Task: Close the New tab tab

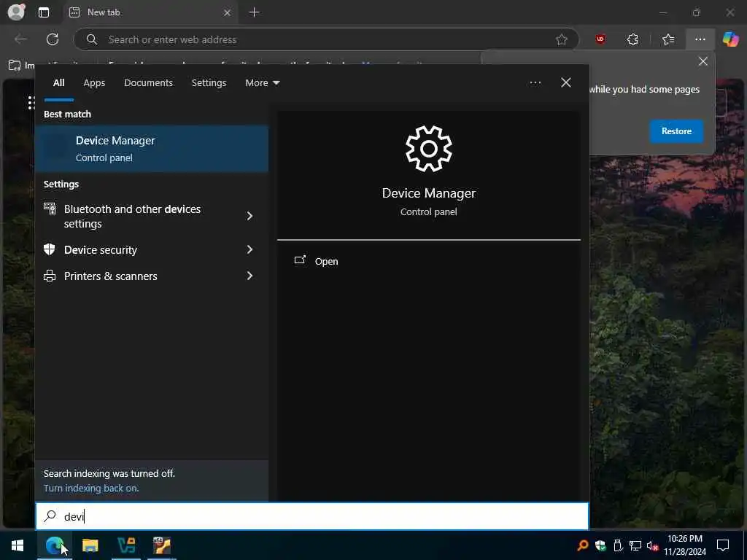Action: (x=228, y=12)
